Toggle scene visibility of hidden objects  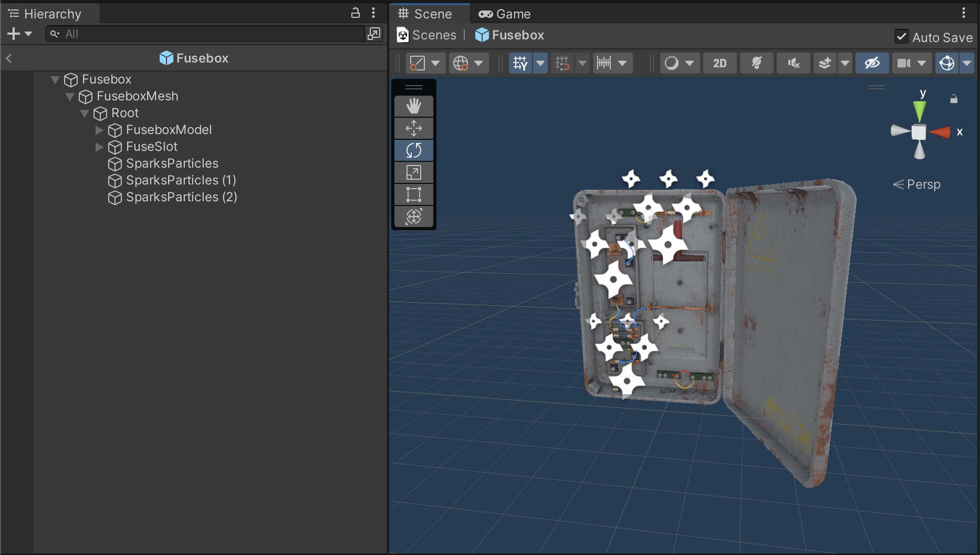[872, 63]
